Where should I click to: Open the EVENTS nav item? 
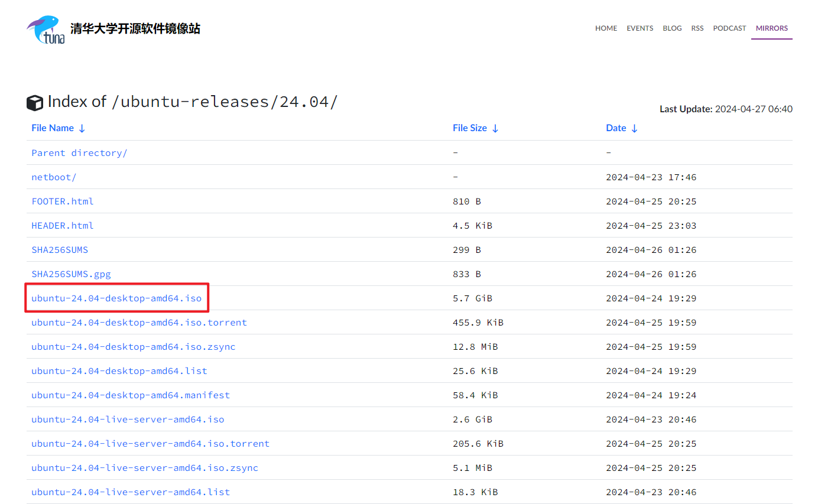640,28
